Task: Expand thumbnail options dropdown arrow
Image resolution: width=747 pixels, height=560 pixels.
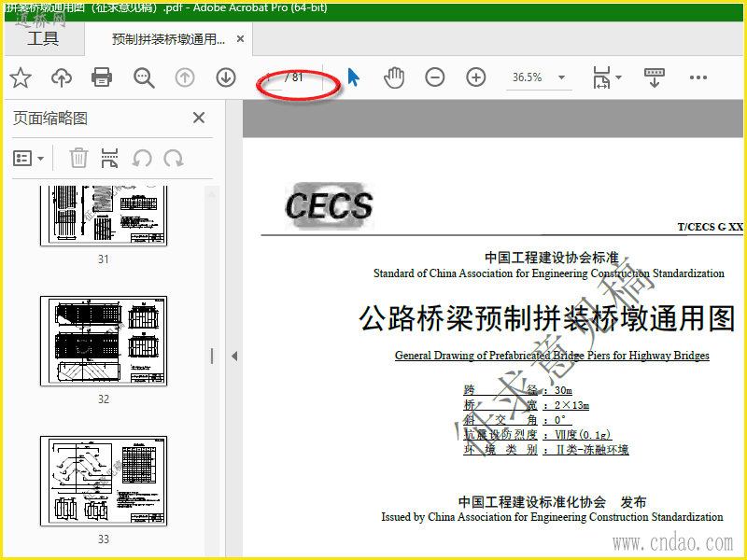Action: (x=40, y=159)
